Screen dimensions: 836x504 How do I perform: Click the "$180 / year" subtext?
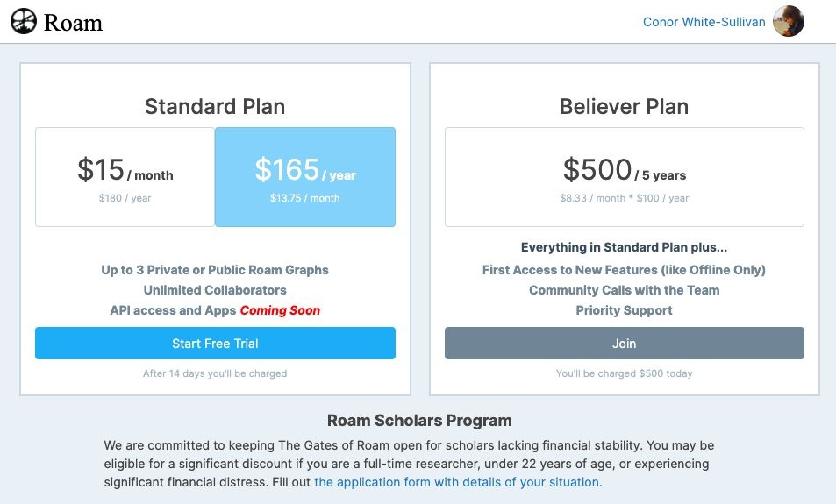pyautogui.click(x=125, y=198)
